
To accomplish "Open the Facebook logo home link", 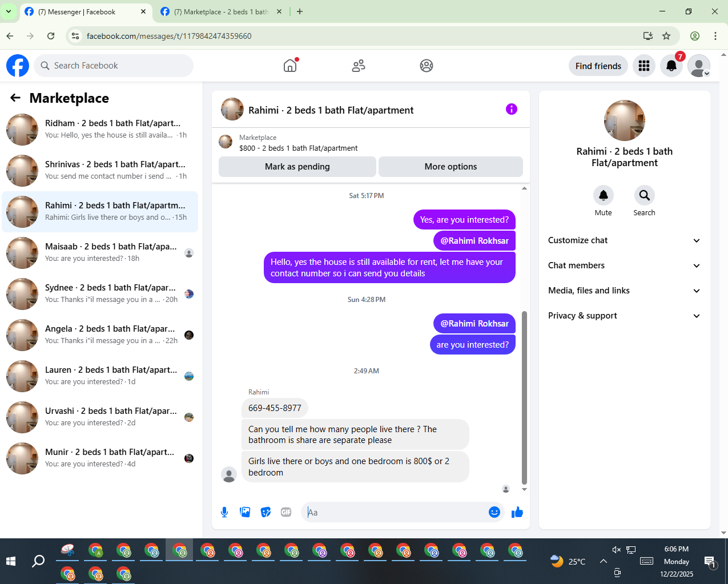I will (18, 66).
